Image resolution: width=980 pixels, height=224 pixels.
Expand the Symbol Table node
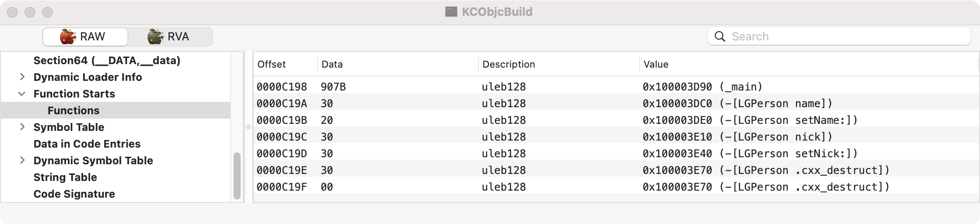point(22,127)
